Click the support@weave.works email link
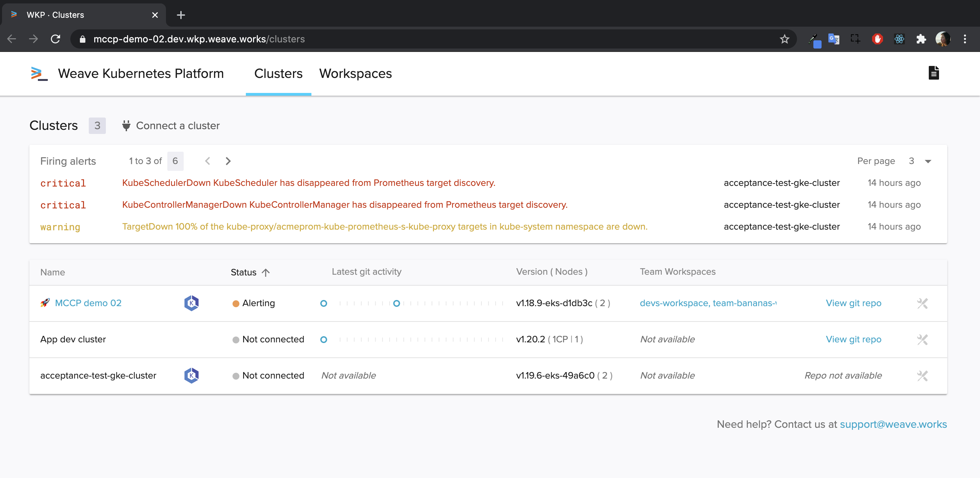980x478 pixels. click(x=893, y=424)
